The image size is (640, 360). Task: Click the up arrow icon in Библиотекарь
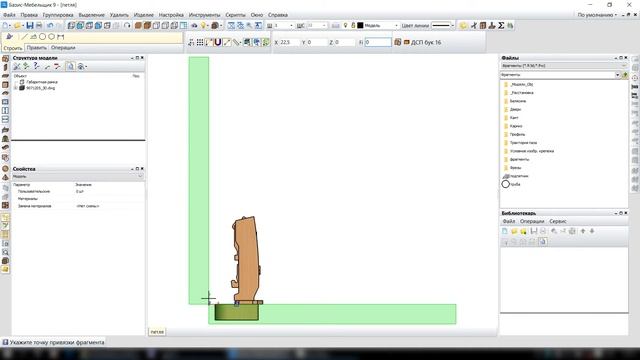click(x=583, y=231)
